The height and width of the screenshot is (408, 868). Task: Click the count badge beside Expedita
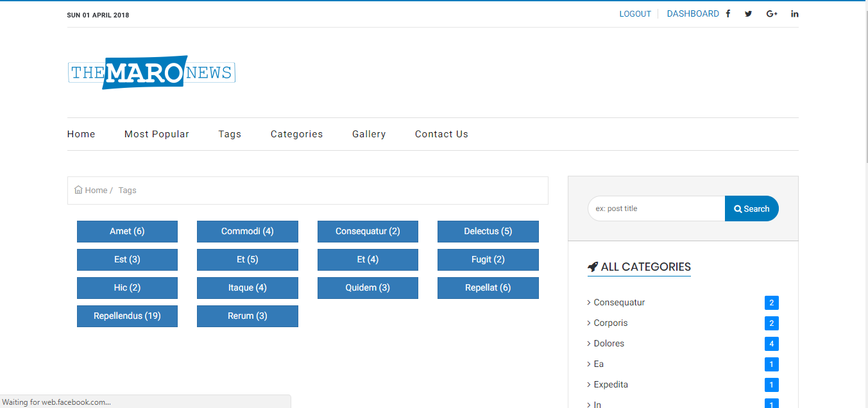coord(772,385)
